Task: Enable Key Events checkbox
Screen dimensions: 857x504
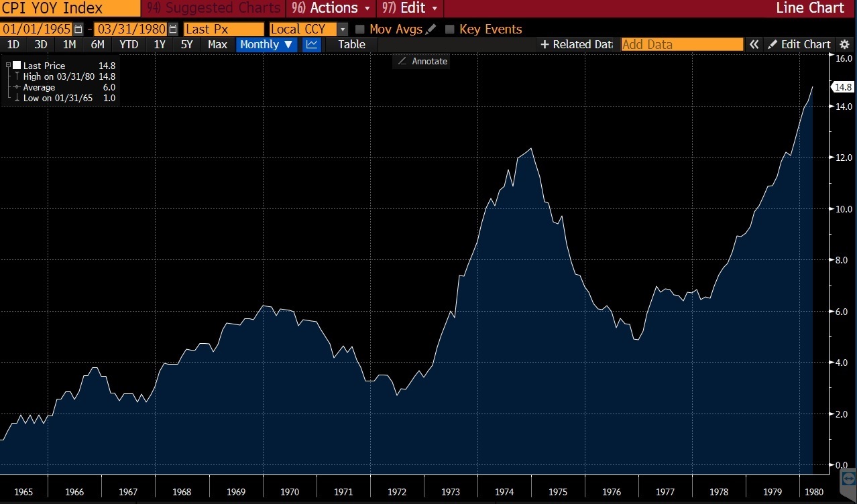Action: coord(450,29)
